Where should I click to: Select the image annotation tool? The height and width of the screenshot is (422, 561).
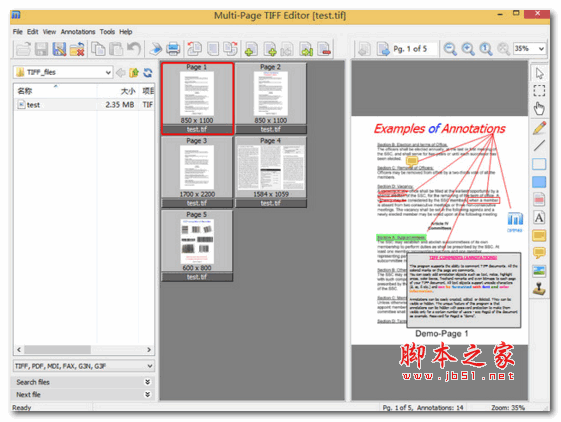[x=539, y=271]
